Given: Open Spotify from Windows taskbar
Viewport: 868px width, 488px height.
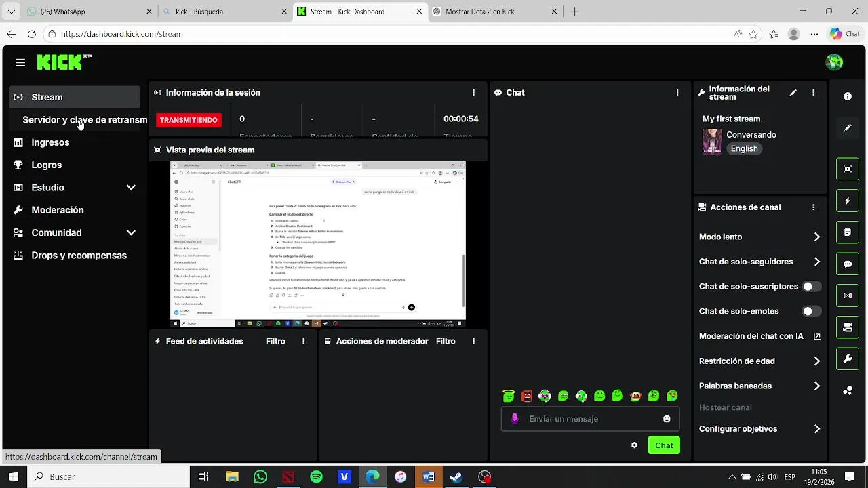Looking at the screenshot, I should [x=316, y=477].
